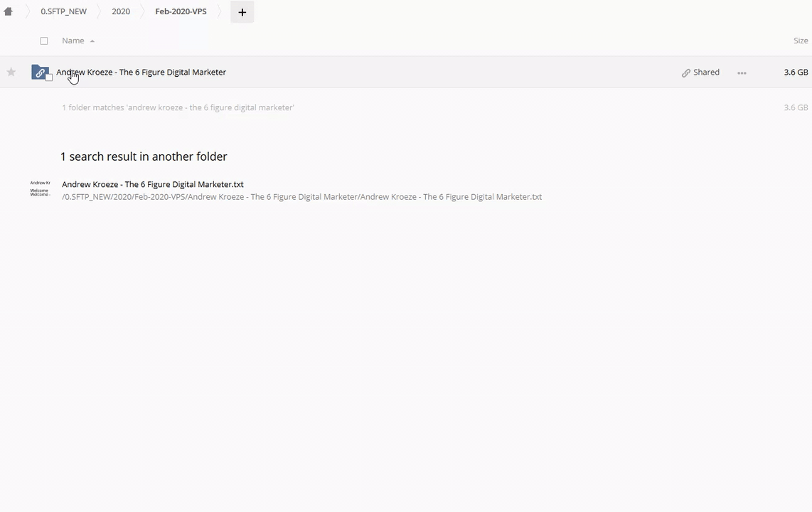The image size is (812, 512).
Task: Click the 3.6 GB size of the folder
Action: click(795, 73)
